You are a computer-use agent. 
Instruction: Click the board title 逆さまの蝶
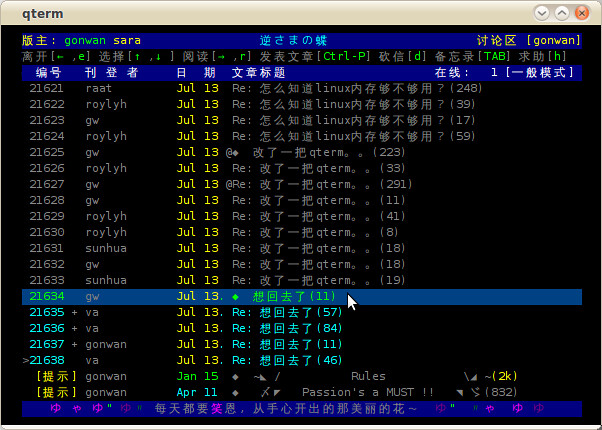pos(294,40)
